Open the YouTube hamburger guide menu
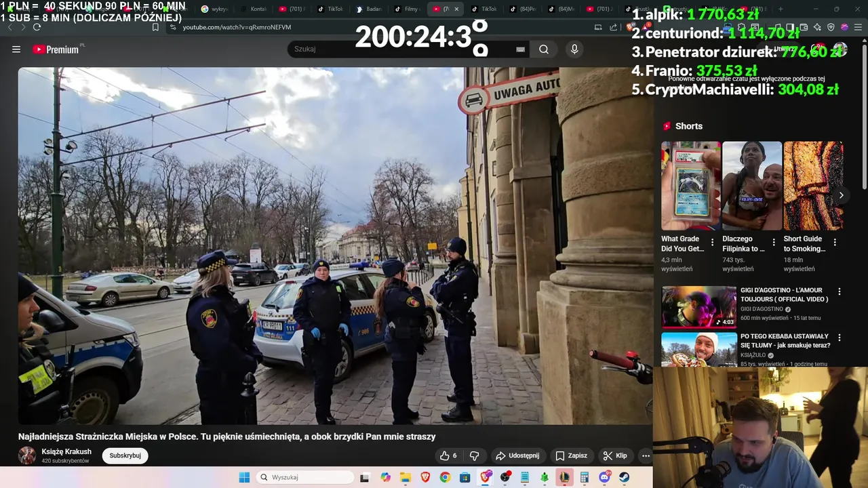 click(16, 49)
